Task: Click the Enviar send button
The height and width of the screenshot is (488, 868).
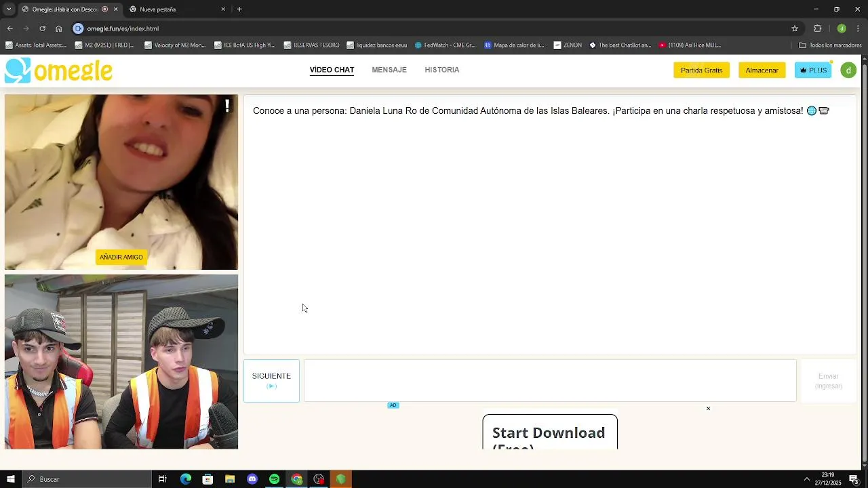Action: [x=829, y=381]
